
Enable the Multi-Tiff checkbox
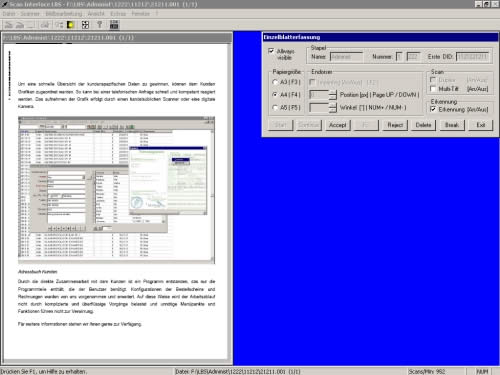pos(433,89)
